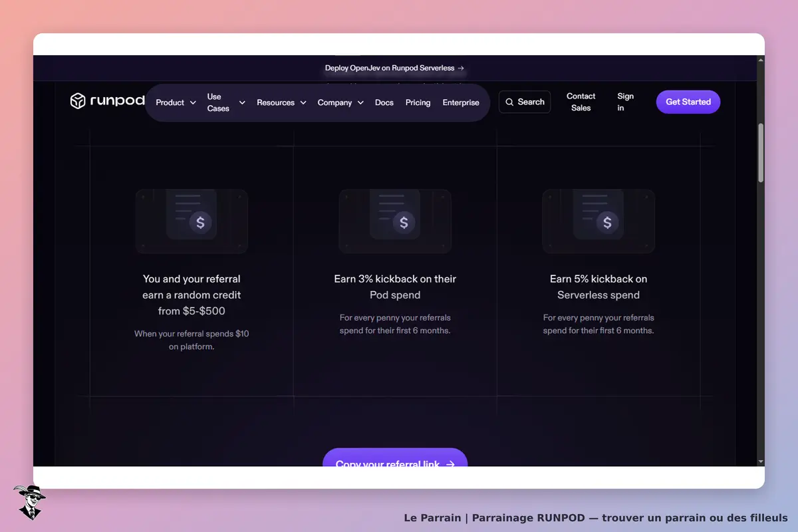
Task: Click the heading "Earn 3% kickback on their Pod spend"
Action: [395, 287]
